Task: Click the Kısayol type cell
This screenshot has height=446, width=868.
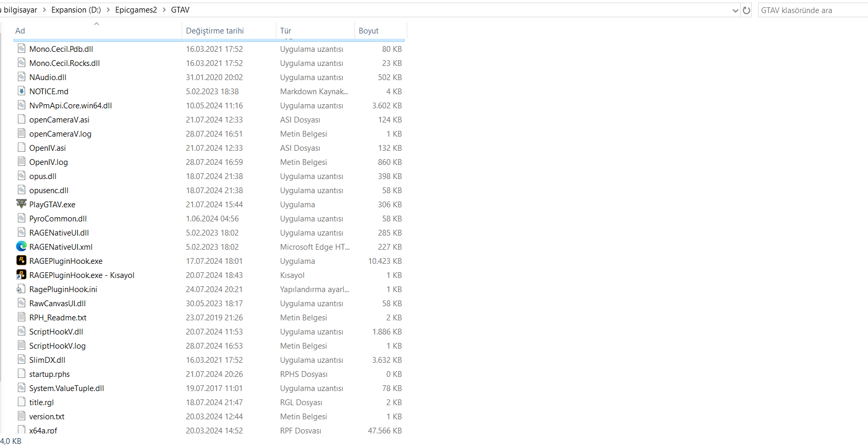Action: 292,275
